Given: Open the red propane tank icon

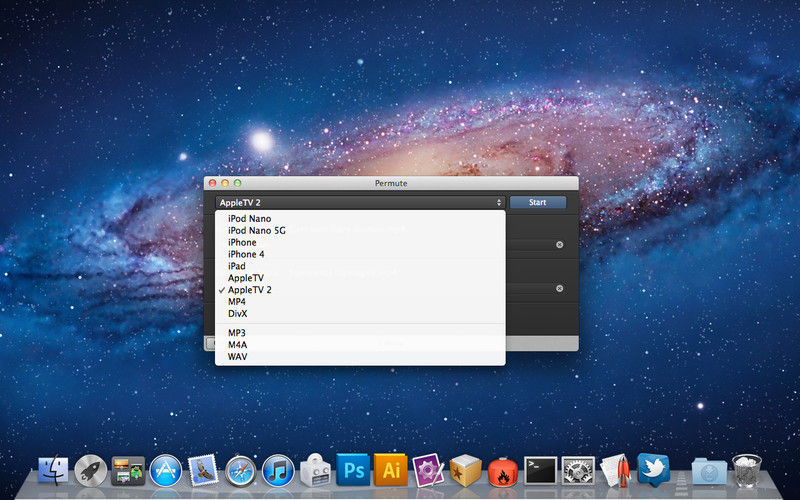Looking at the screenshot, I should (503, 471).
